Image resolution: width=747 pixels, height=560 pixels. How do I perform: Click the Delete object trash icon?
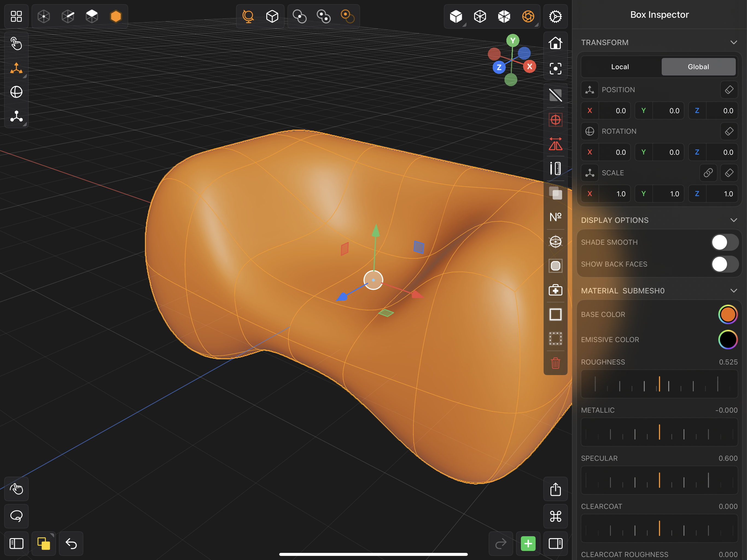click(555, 363)
